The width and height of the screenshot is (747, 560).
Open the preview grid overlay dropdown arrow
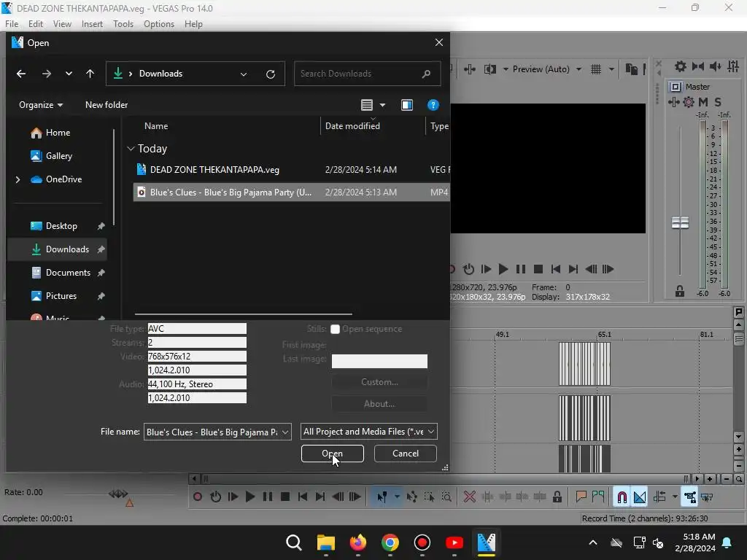click(x=611, y=69)
